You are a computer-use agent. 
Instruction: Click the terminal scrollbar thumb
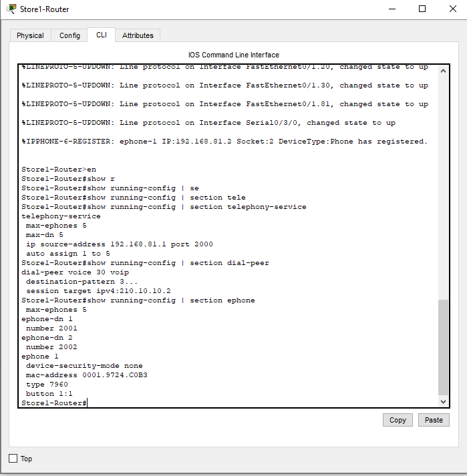(x=444, y=347)
